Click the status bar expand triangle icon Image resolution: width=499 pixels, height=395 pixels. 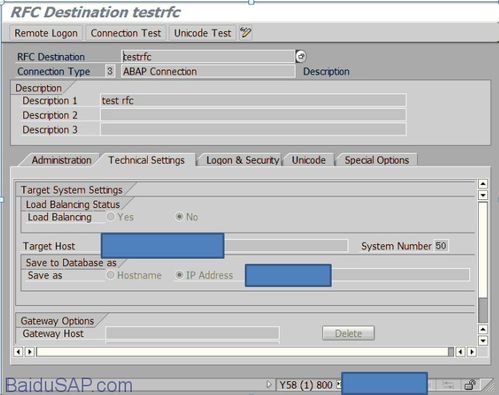click(x=269, y=385)
